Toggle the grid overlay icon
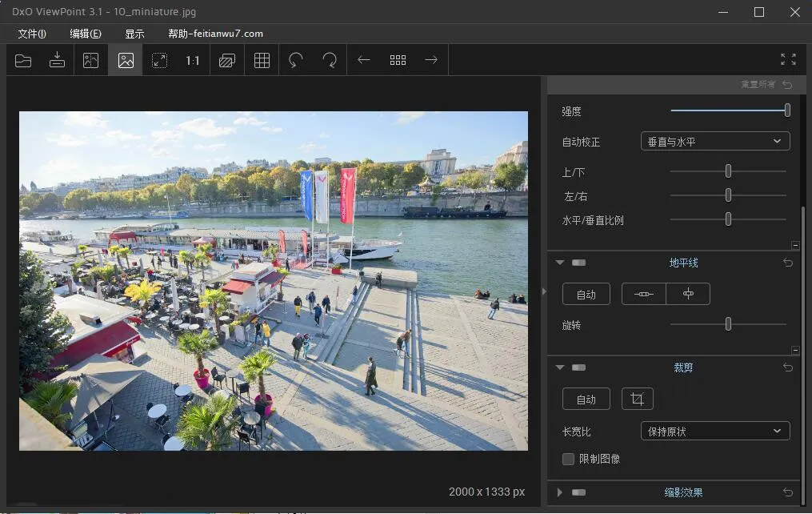Viewport: 812px width, 514px height. pyautogui.click(x=261, y=59)
